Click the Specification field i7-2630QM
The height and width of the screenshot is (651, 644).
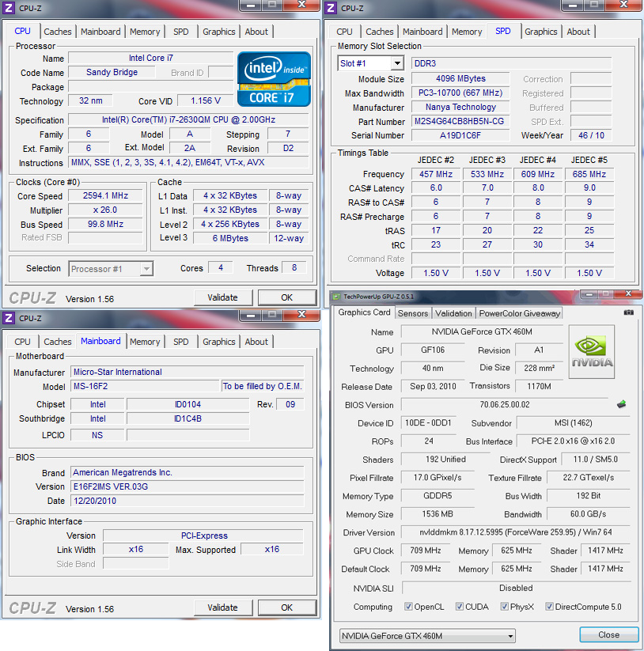(188, 119)
